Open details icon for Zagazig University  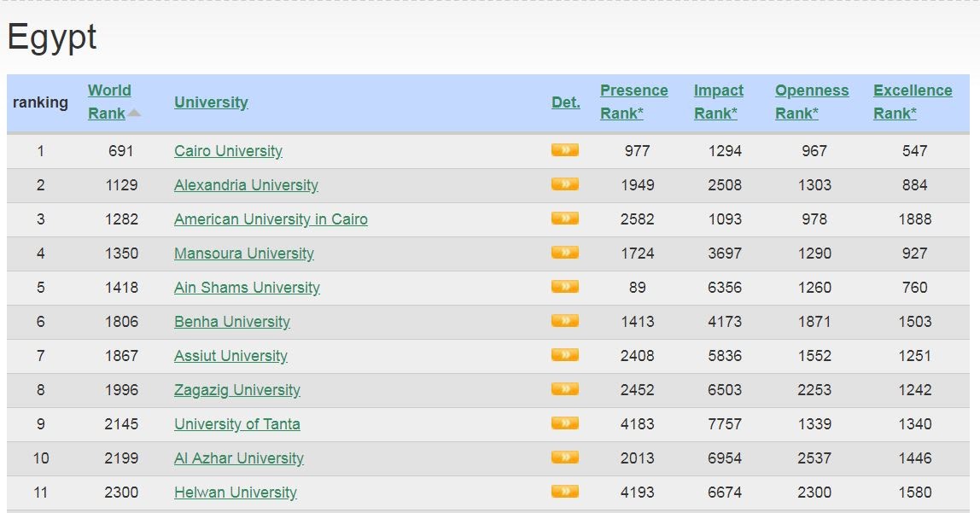pos(564,389)
